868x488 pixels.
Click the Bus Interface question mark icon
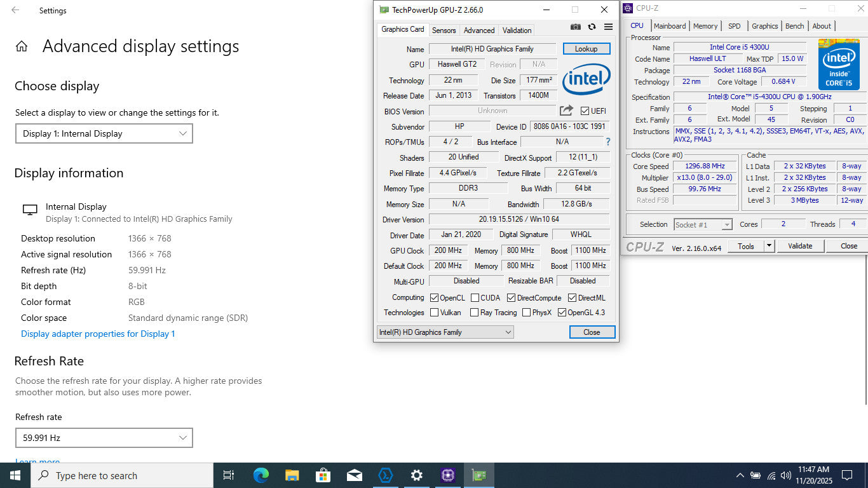pyautogui.click(x=607, y=142)
